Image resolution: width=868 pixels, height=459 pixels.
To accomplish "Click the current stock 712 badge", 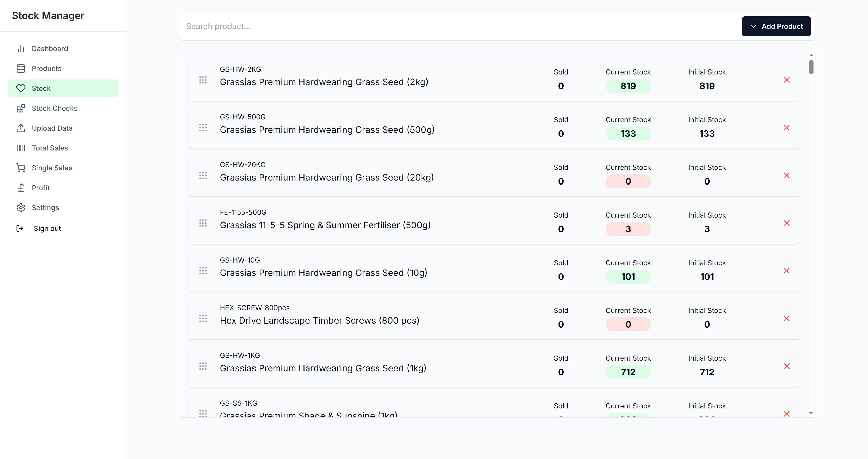I will [628, 372].
